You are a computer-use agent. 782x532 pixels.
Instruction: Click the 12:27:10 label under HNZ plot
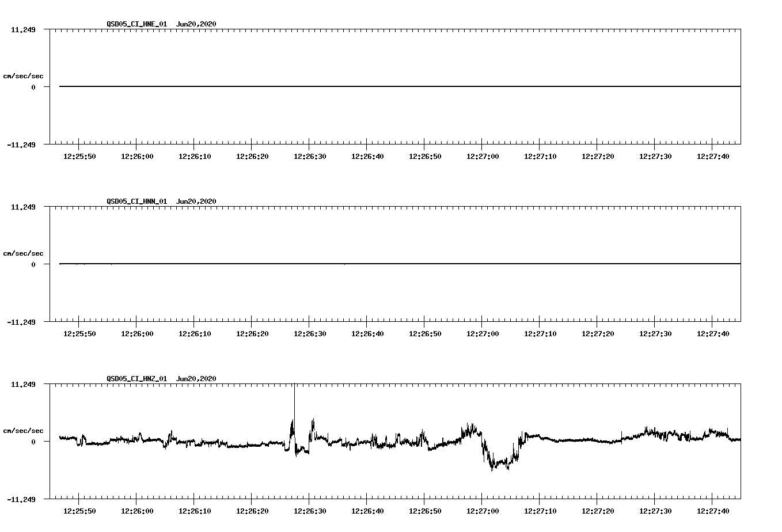[x=540, y=511]
